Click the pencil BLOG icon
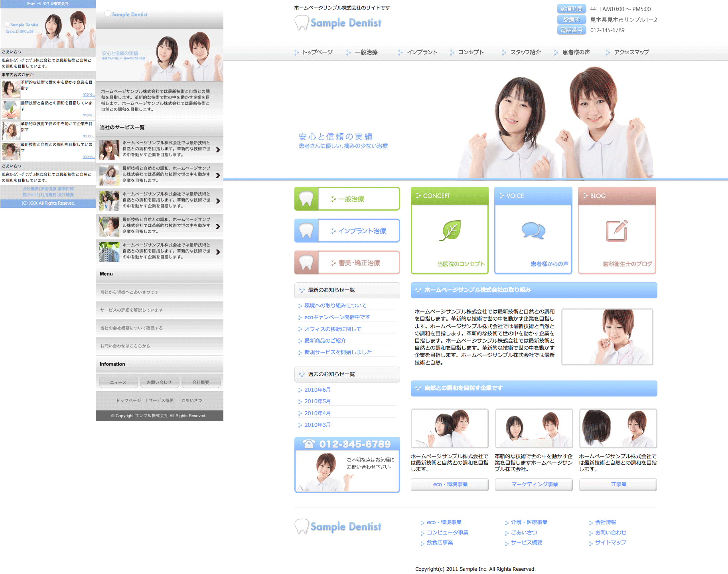 (617, 231)
